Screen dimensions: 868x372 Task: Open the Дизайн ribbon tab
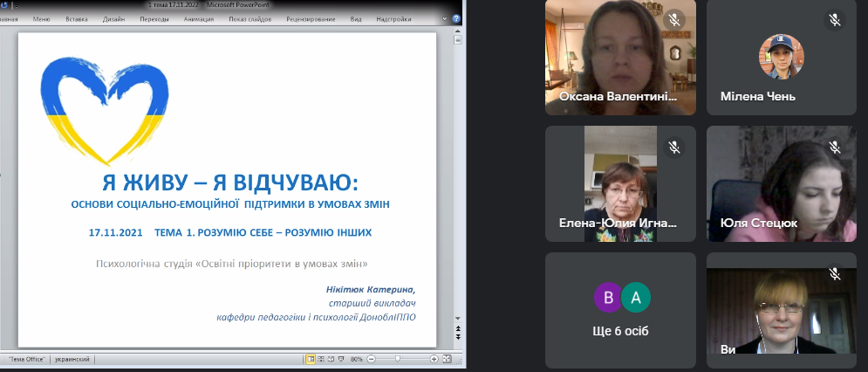113,19
